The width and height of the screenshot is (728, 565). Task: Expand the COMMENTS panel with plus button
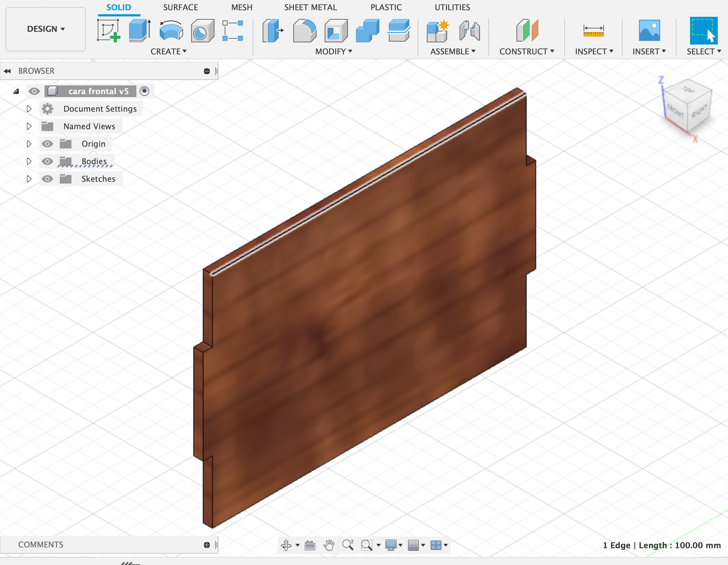point(207,545)
